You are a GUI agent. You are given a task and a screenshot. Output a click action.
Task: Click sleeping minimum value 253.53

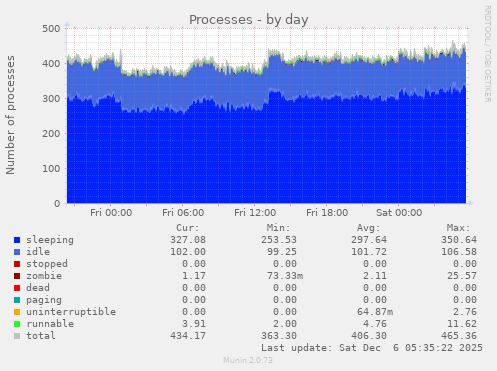coord(279,240)
